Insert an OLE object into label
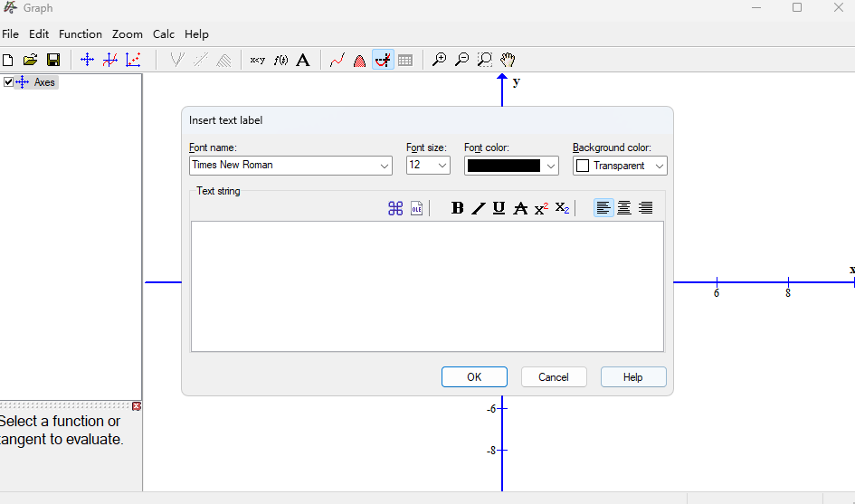855x504 pixels. [416, 208]
